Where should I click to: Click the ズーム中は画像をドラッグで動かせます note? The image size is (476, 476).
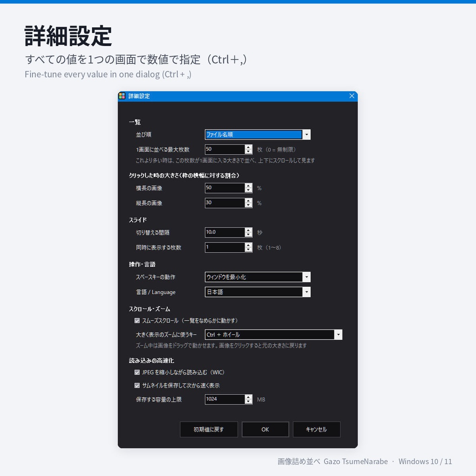pyautogui.click(x=221, y=345)
